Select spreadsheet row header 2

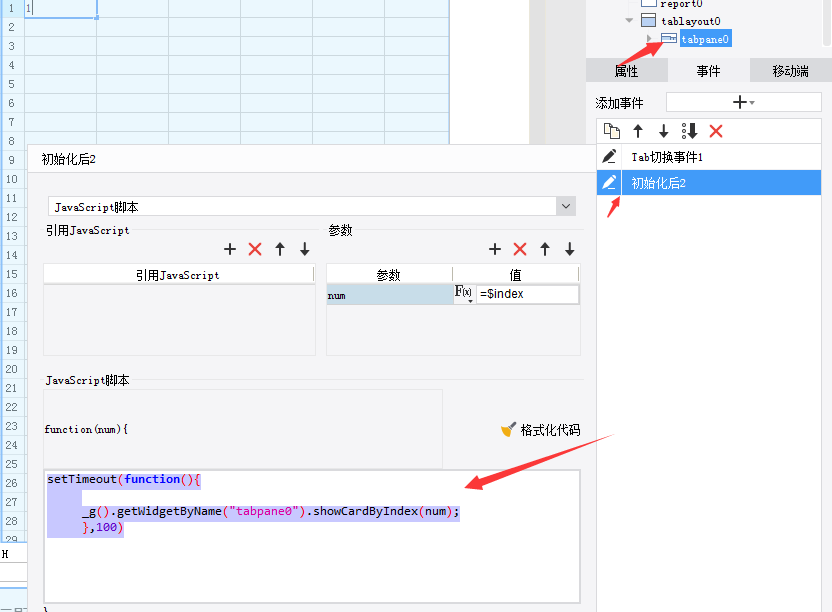(12, 27)
